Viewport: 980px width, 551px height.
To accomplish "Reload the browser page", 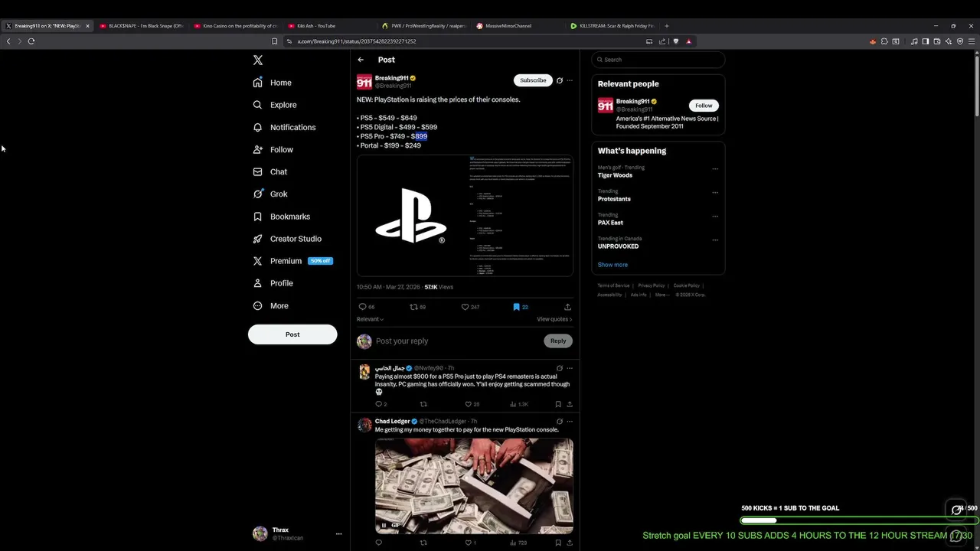I will click(31, 41).
